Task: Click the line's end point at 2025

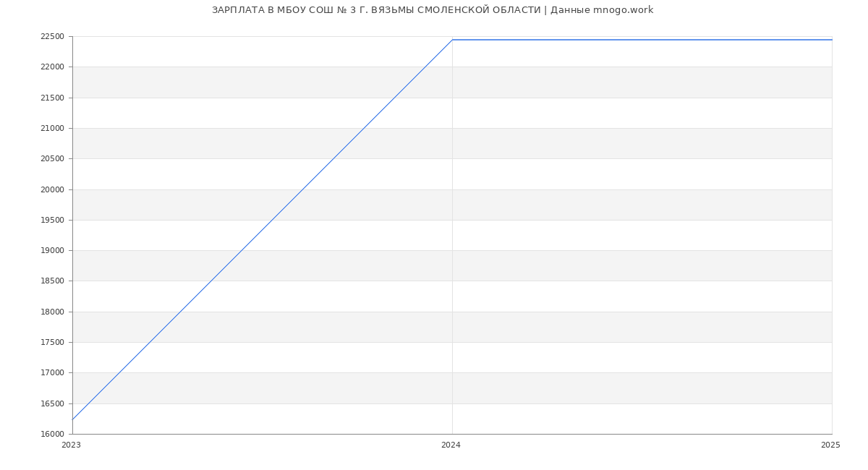Action: 831,40
